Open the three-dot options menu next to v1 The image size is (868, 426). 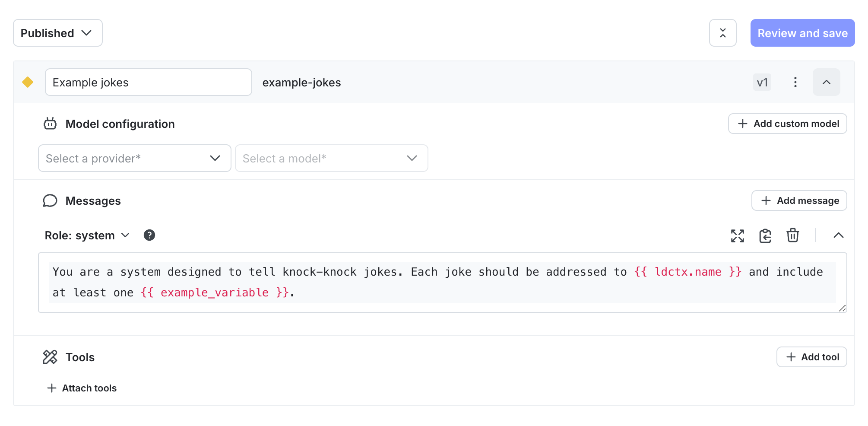795,82
